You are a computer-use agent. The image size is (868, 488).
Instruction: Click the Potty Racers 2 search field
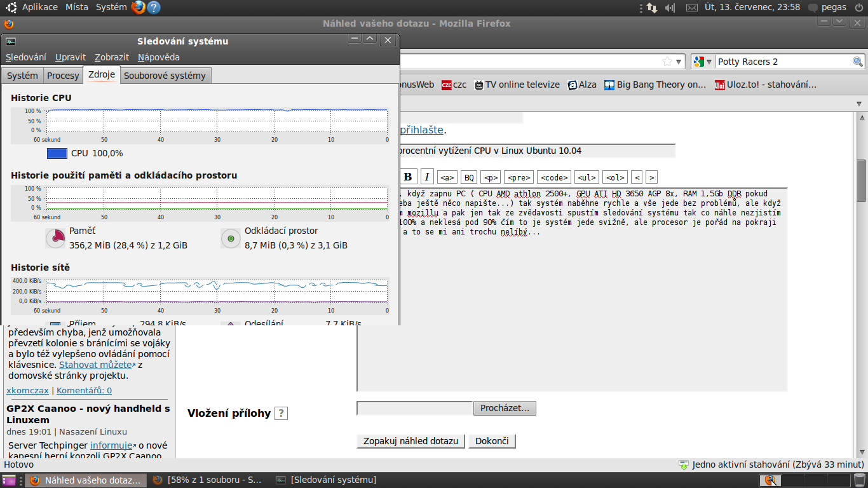tap(783, 62)
